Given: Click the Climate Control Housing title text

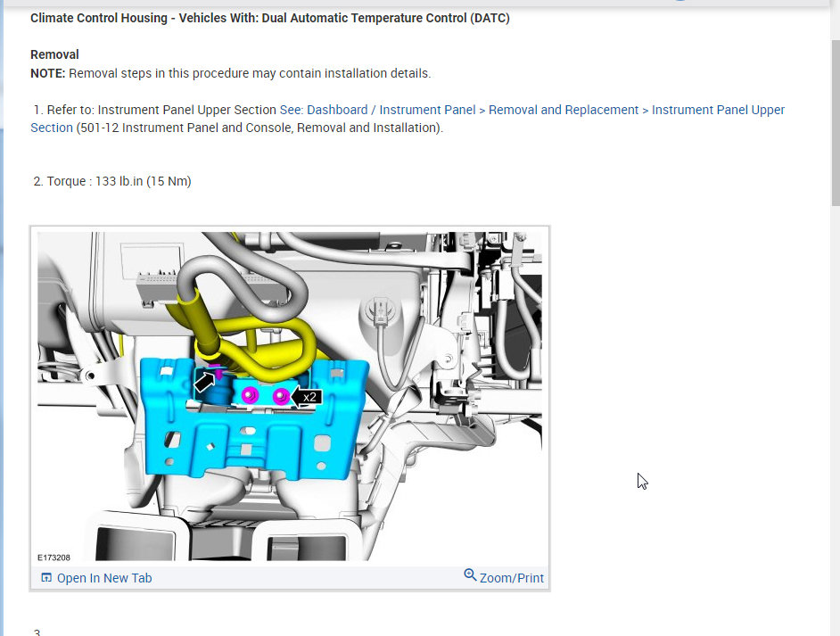Looking at the screenshot, I should pos(270,18).
